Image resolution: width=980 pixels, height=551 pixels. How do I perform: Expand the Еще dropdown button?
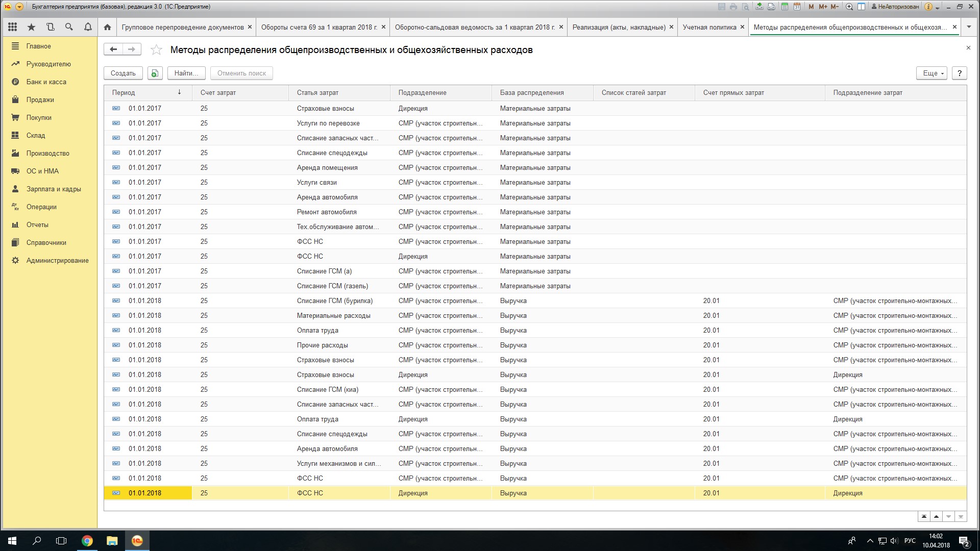932,73
